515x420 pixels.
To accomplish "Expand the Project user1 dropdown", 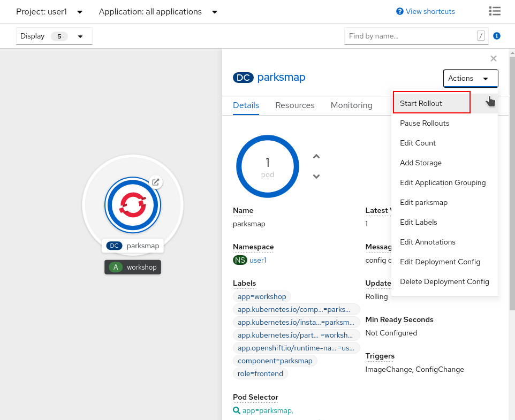I will click(49, 12).
